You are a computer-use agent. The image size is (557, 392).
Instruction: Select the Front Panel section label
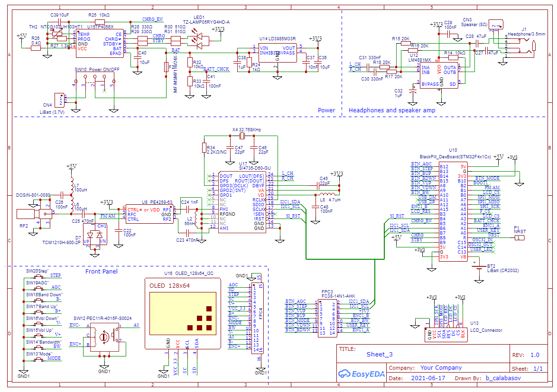click(x=101, y=272)
